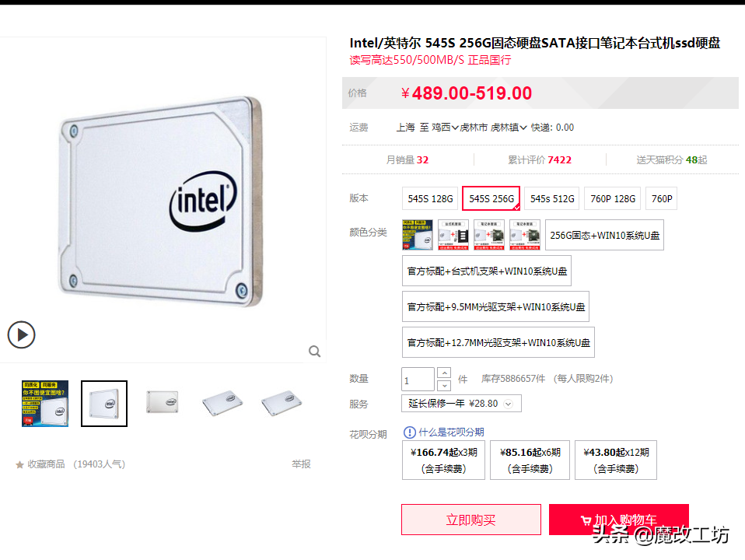Open the image magnifier icon
The width and height of the screenshot is (745, 560).
click(x=314, y=352)
